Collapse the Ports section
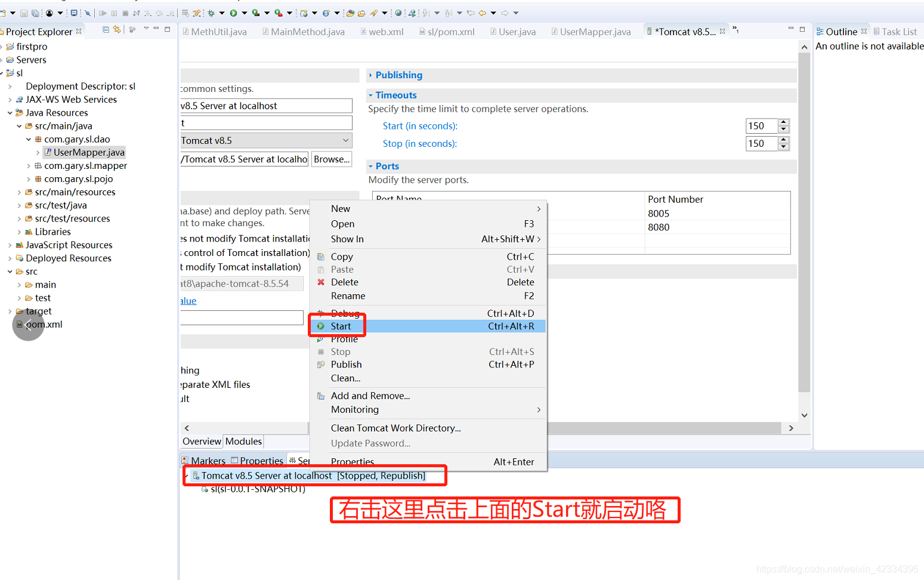 [x=370, y=166]
